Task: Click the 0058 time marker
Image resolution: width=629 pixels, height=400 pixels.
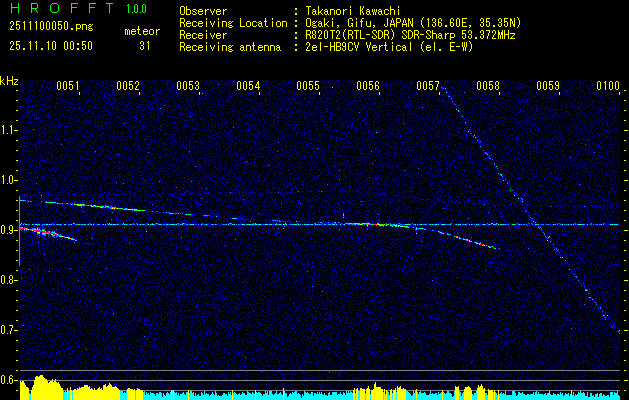Action: (x=488, y=85)
